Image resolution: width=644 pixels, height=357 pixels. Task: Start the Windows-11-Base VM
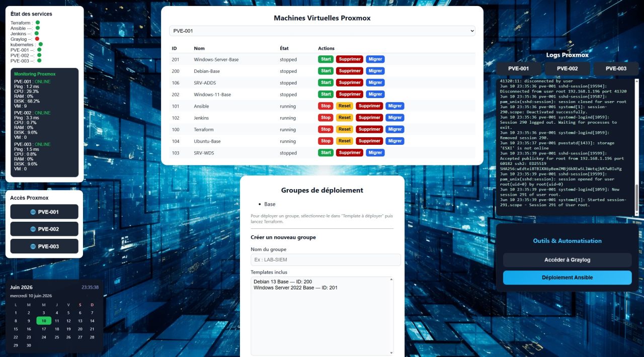326,94
